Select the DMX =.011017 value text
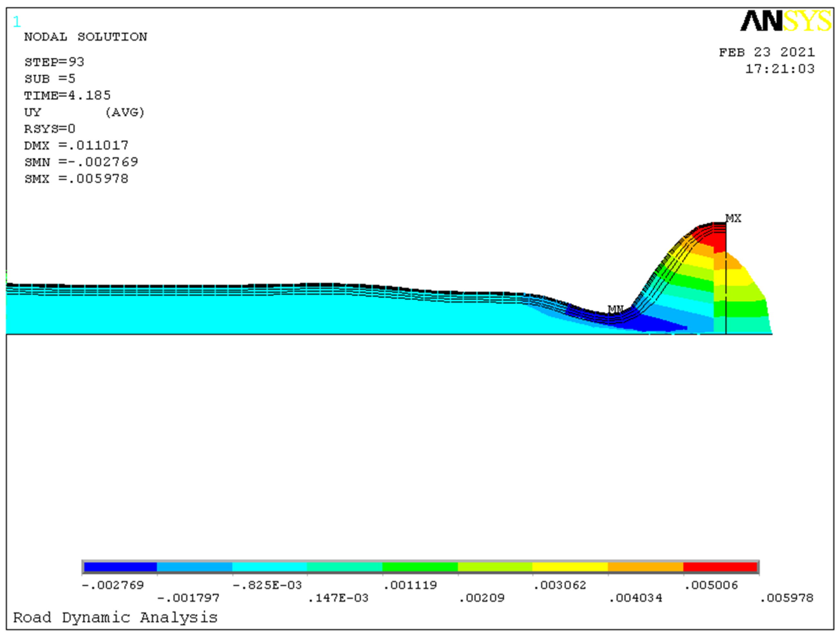The image size is (840, 637). [x=76, y=145]
